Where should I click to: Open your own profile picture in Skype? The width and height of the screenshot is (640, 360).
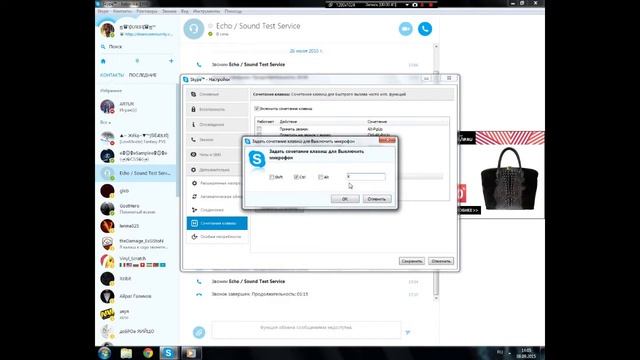tap(108, 30)
